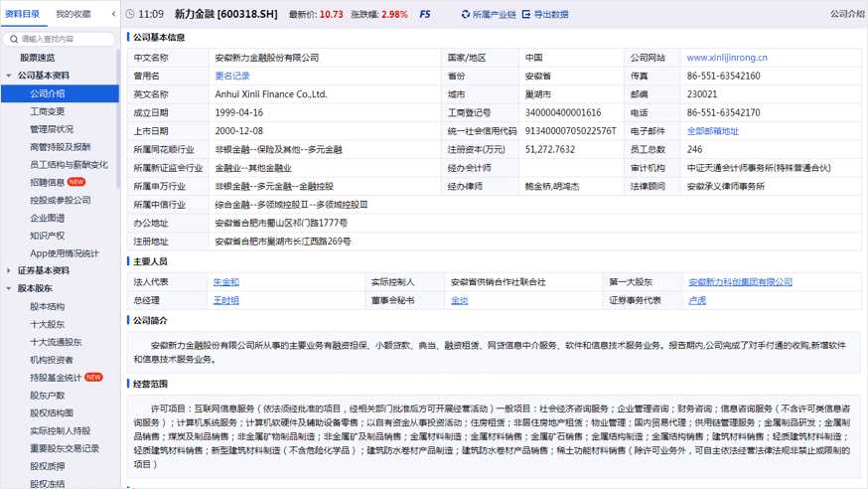This screenshot has height=489, width=868.
Task: Switch to the 资料目录 tab
Action: click(22, 14)
